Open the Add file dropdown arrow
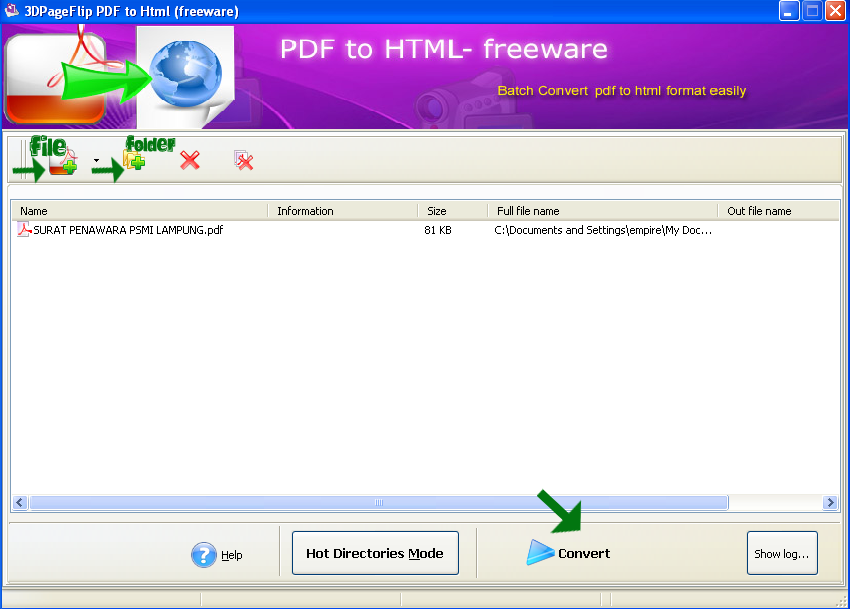 [96, 161]
